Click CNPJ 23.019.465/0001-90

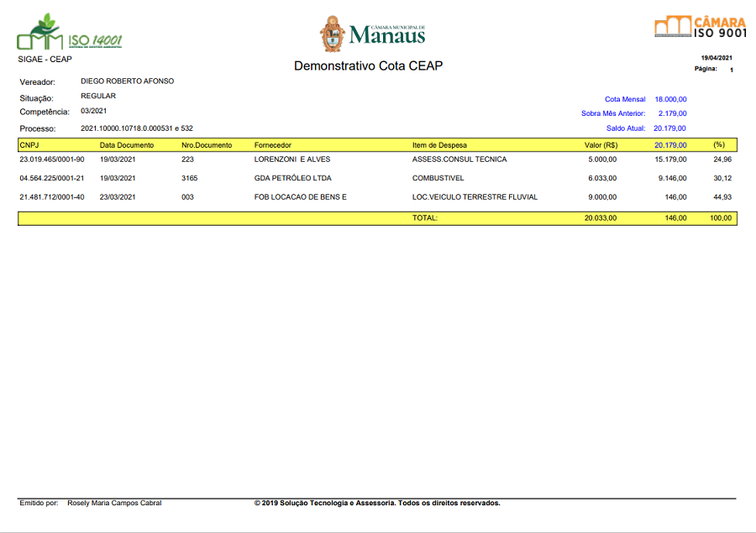(x=52, y=159)
